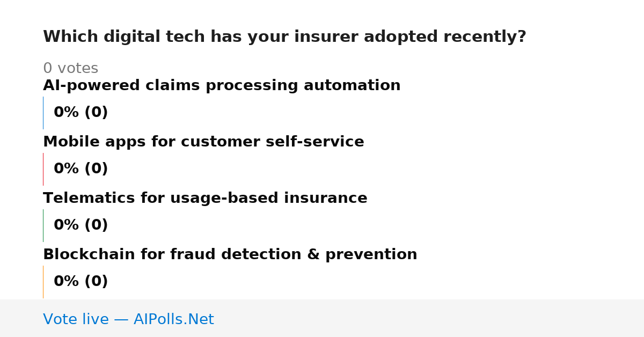The width and height of the screenshot is (644, 337).
Task: Select Telematics for usage-based insurance option
Action: 205,199
